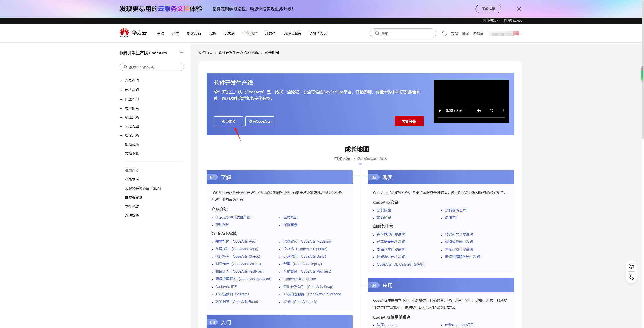Screen dimensions: 644x328
Task: Open video more options menu
Action: tap(503, 111)
